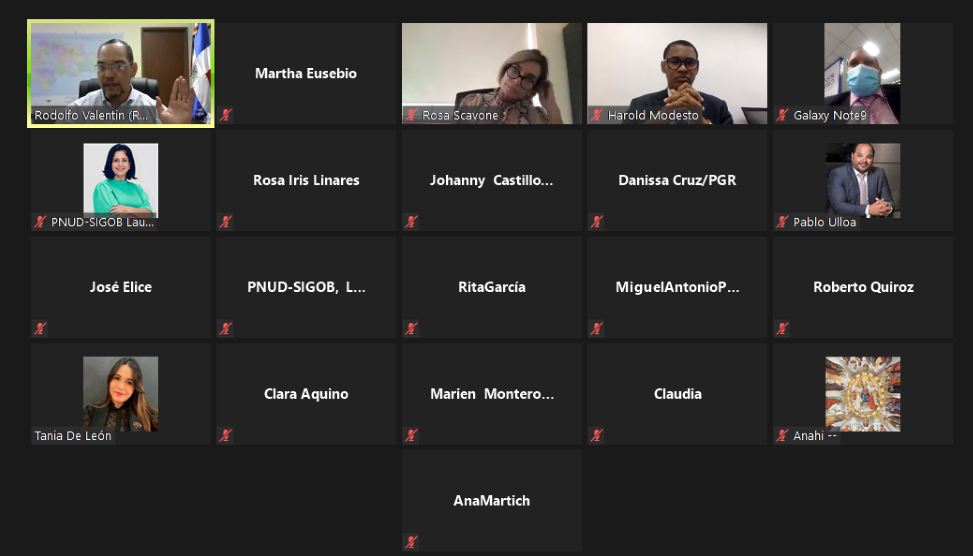Click Harold Modesto's muted microphone icon
973x556 pixels.
597,115
